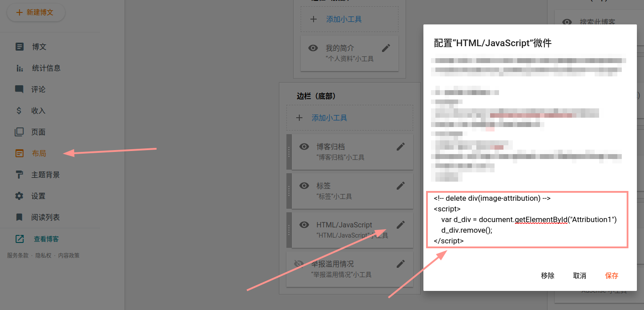Click drag handle of HTML/JavaScript gadget
Image resolution: width=644 pixels, height=310 pixels.
(289, 230)
